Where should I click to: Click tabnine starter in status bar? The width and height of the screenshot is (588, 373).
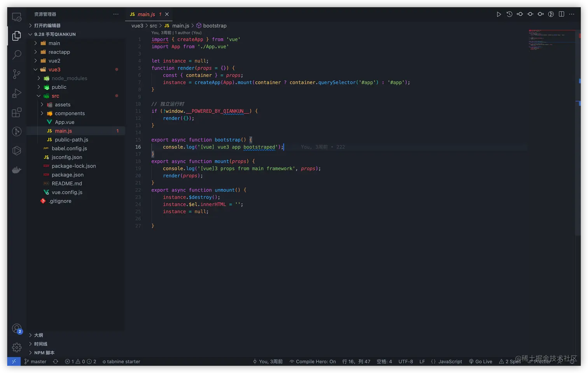pos(121,361)
